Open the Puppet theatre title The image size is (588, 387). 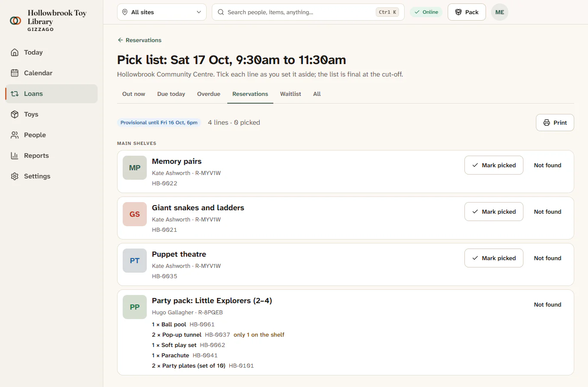point(179,254)
